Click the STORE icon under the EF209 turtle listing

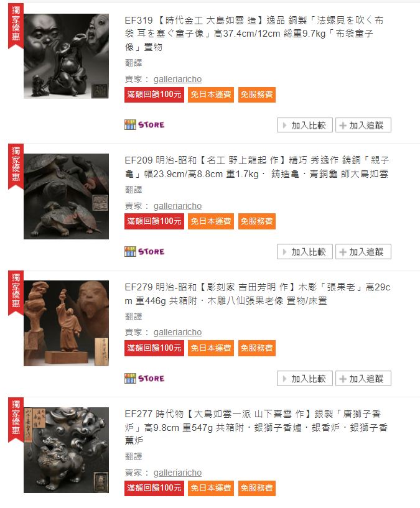(x=144, y=251)
